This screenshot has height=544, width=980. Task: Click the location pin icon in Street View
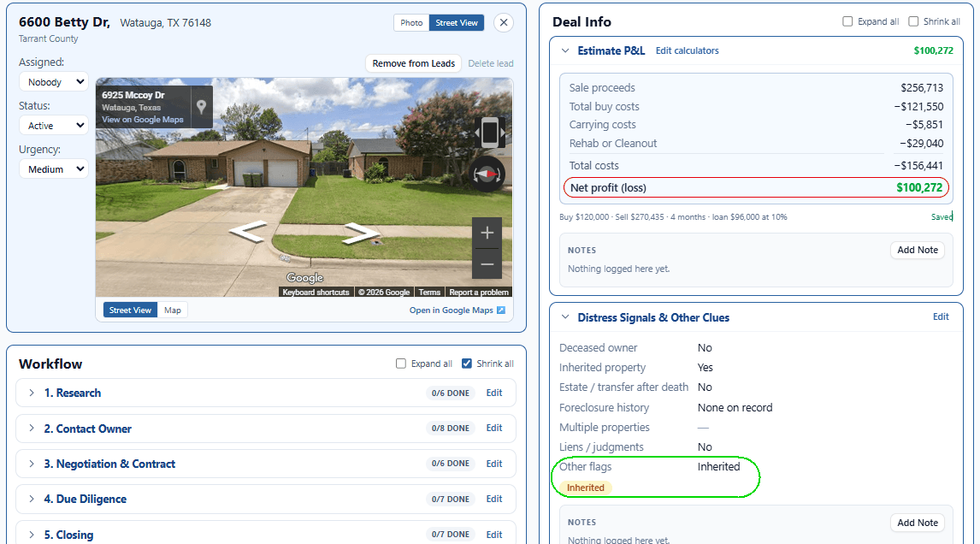click(201, 107)
